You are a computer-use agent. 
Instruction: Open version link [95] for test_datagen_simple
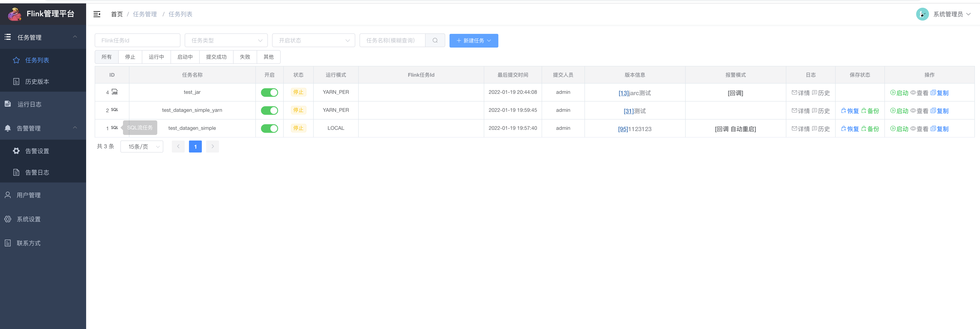(x=623, y=129)
